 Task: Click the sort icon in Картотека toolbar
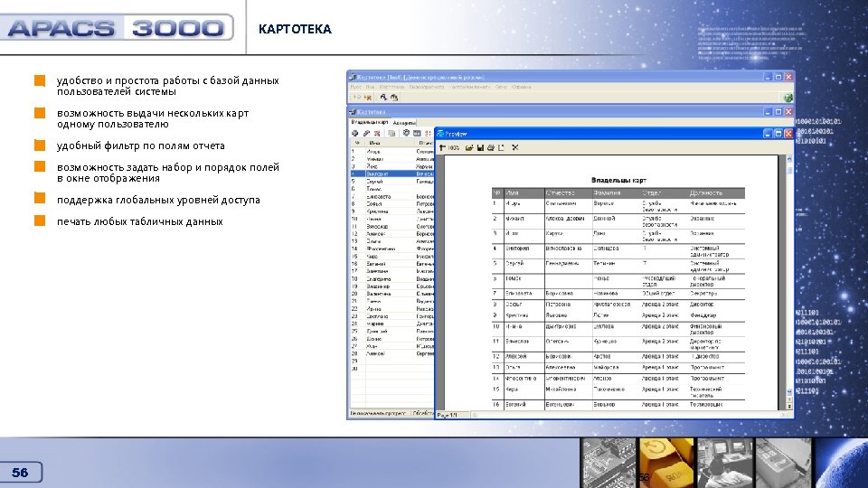[428, 134]
